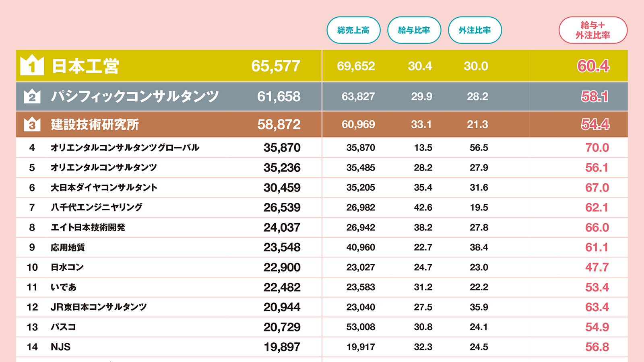Click the 60.4 value in the gold row
Image resolution: width=644 pixels, height=362 pixels.
[x=593, y=66]
